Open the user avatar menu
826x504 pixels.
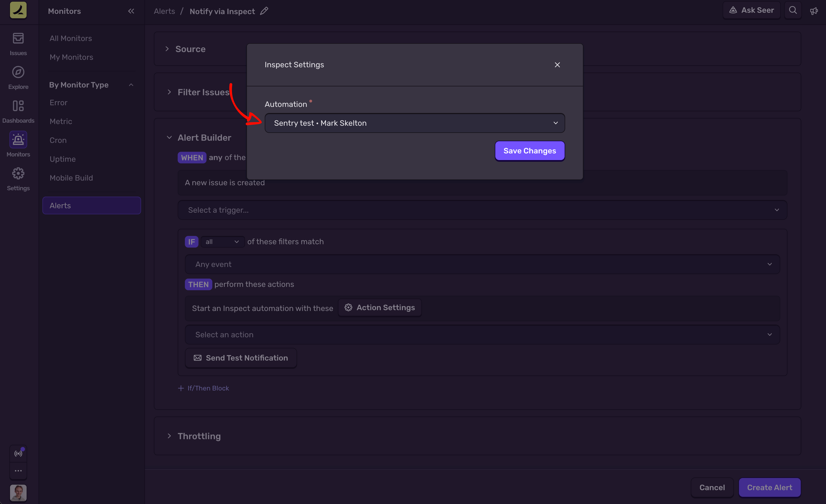[x=18, y=493]
